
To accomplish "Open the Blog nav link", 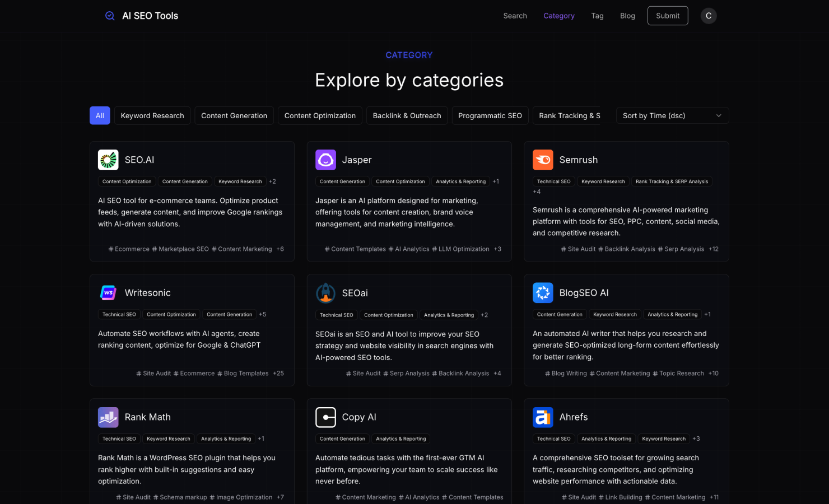I will pyautogui.click(x=627, y=16).
